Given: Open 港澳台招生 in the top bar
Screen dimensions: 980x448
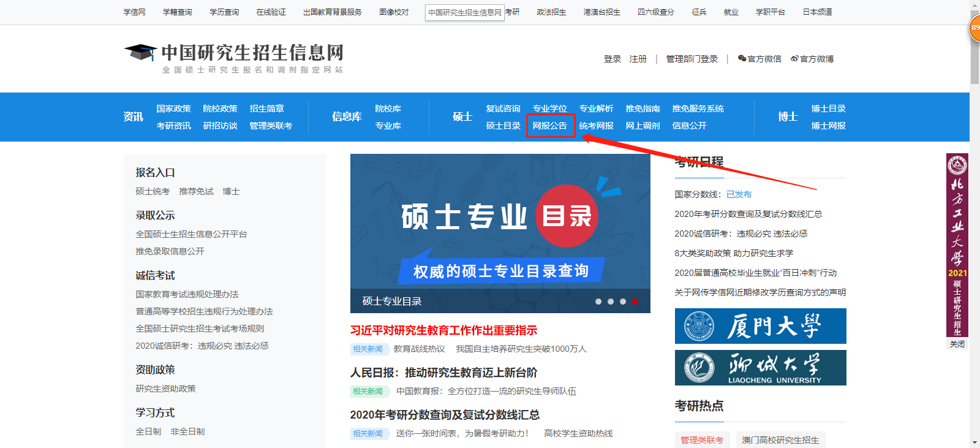Looking at the screenshot, I should (x=602, y=12).
